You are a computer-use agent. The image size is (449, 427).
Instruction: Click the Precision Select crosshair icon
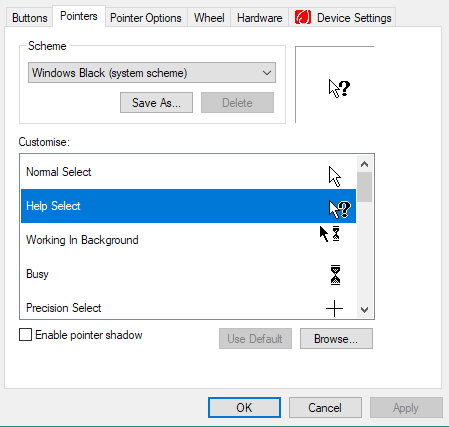[334, 308]
